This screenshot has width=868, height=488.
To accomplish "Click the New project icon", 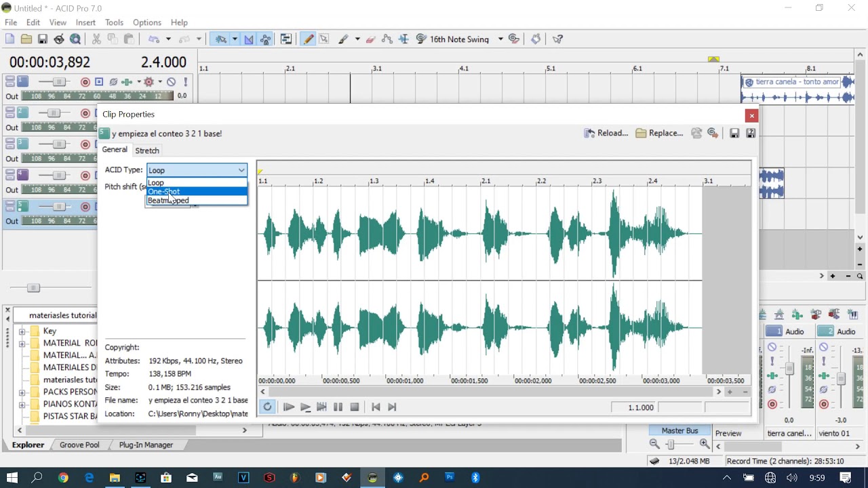I will pyautogui.click(x=9, y=39).
